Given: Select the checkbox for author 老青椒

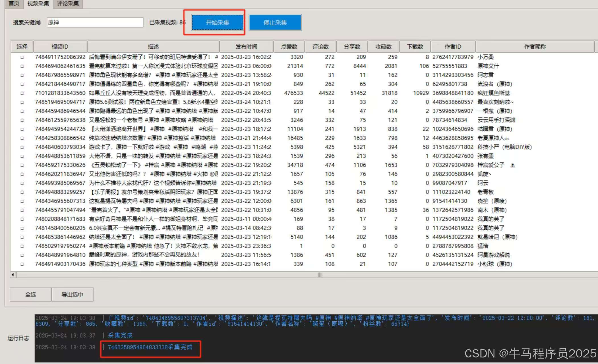Looking at the screenshot, I should (x=22, y=192).
